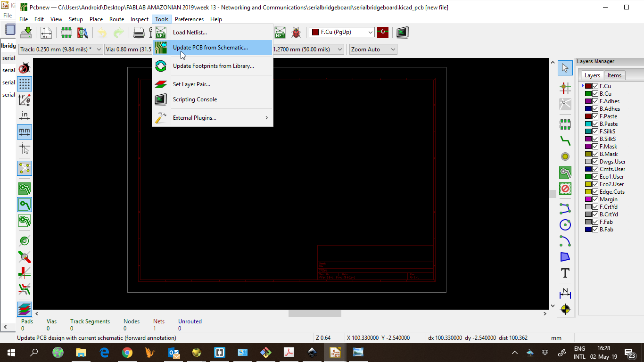Select the Add arc tool
Screen dimensions: 644x362
565,240
